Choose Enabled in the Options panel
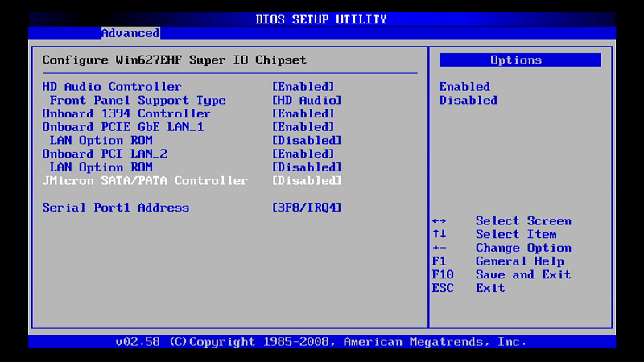The height and width of the screenshot is (362, 644). pos(464,87)
